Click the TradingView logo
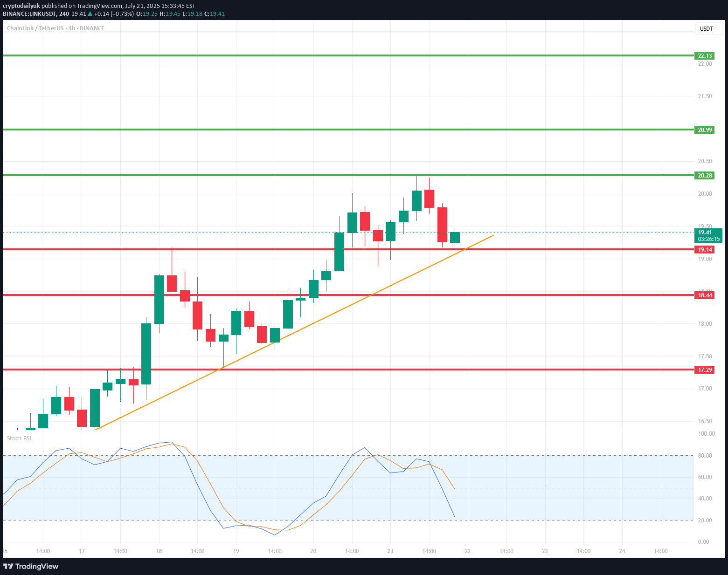The width and height of the screenshot is (728, 575). tap(31, 566)
